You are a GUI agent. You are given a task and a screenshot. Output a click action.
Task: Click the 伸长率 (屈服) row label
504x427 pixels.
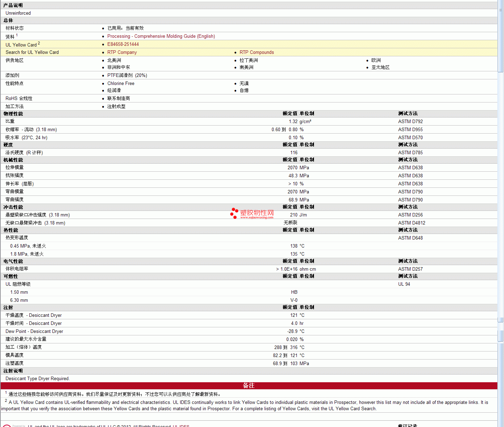tap(20, 184)
